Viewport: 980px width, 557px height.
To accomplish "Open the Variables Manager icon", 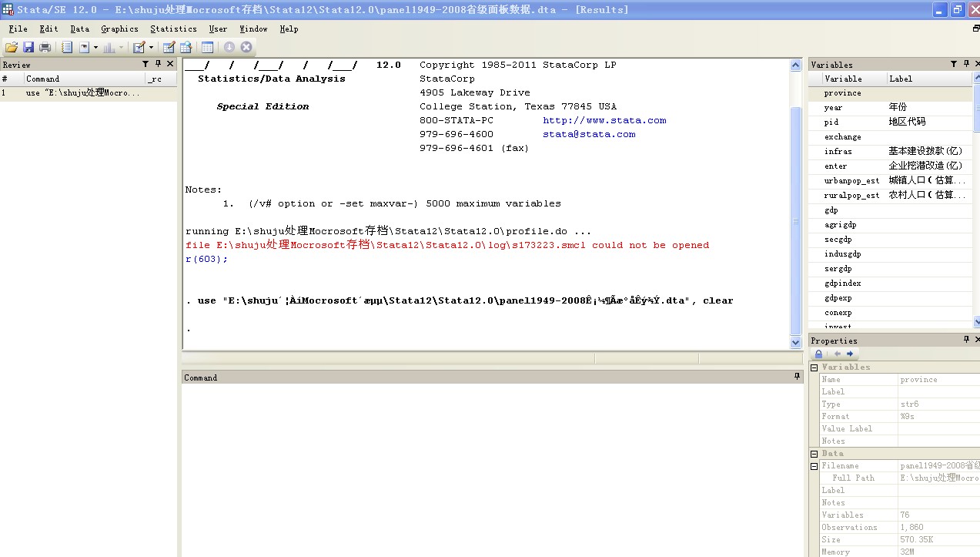I will tap(207, 47).
